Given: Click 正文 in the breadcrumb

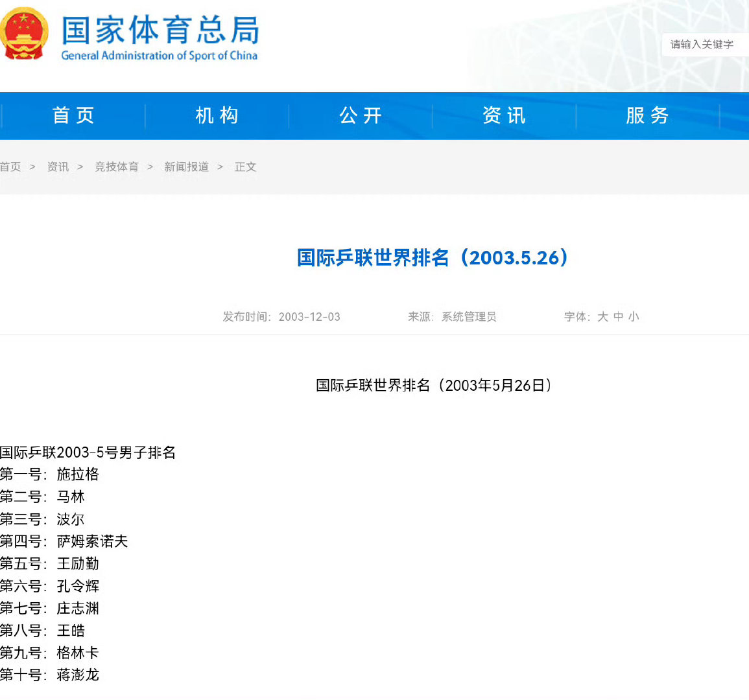Looking at the screenshot, I should [x=245, y=167].
